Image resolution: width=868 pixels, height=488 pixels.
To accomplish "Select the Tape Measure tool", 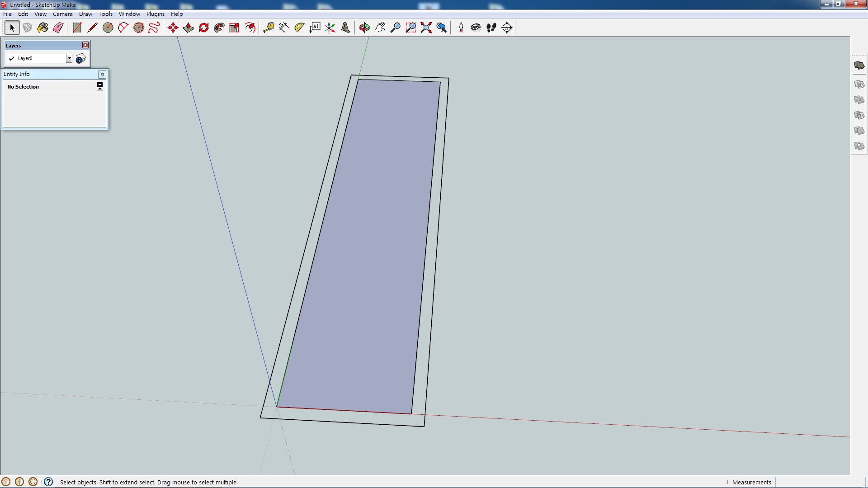I will pos(269,28).
